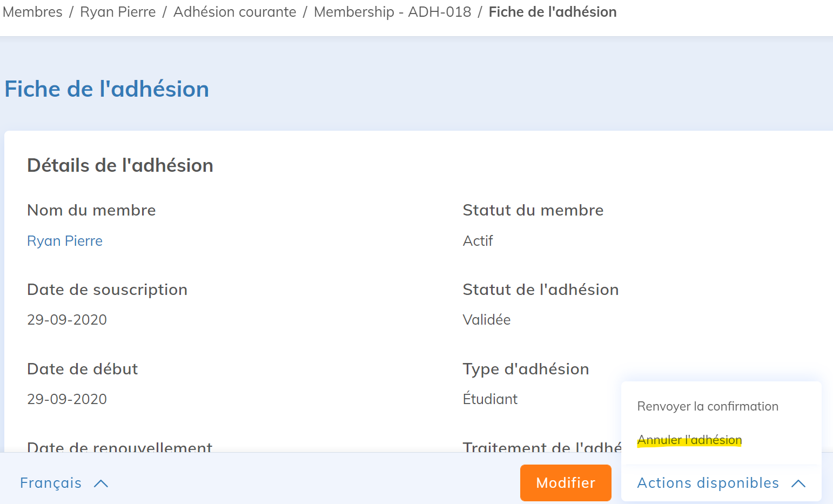833x504 pixels.
Task: Click the chevron icon beside Français
Action: point(101,483)
